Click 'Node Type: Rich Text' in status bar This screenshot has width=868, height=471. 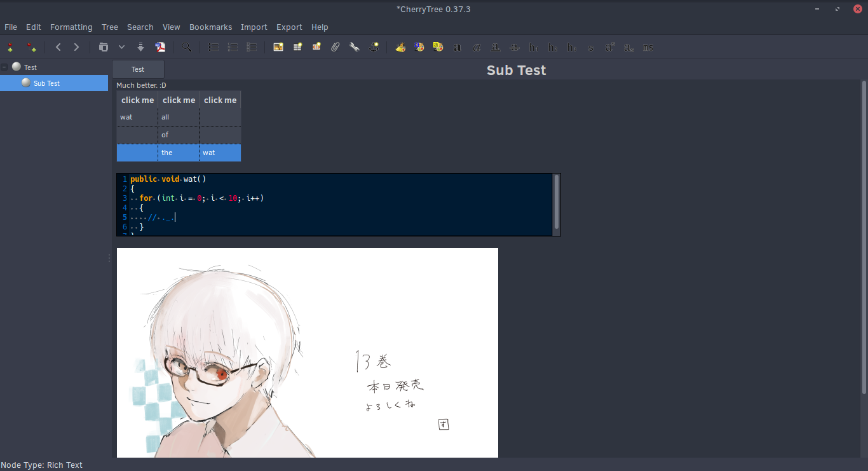click(42, 465)
